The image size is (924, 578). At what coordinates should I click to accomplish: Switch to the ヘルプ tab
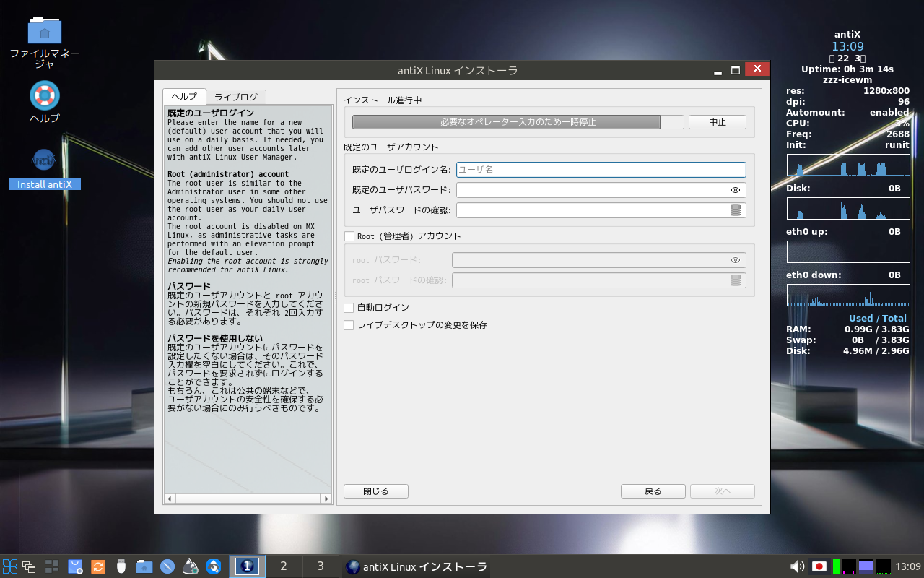tap(184, 97)
